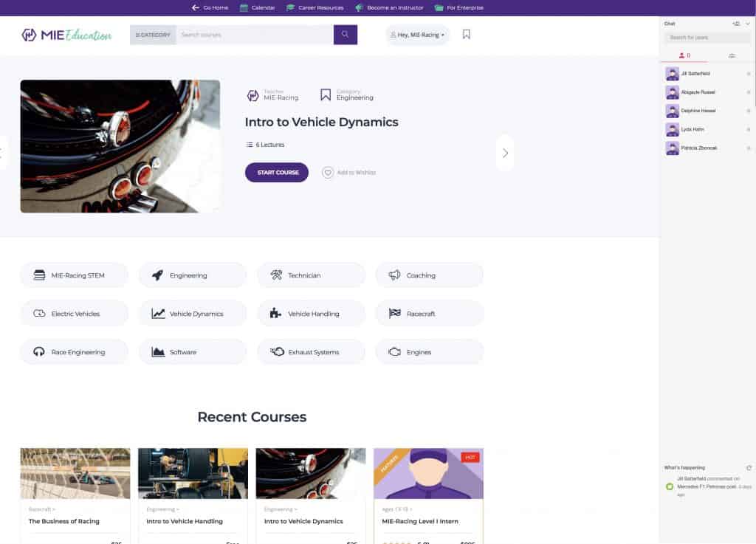Open Calendar from the top bar
Image resolution: width=756 pixels, height=544 pixels.
click(x=258, y=7)
